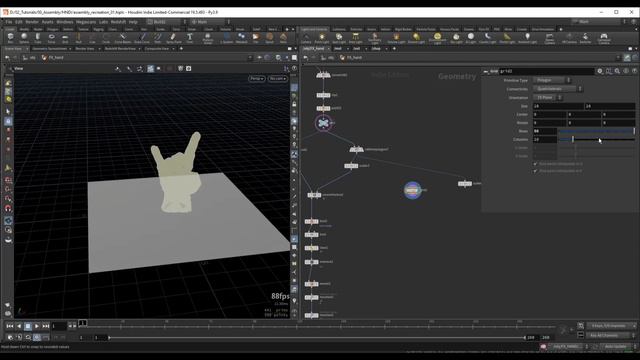Select the Font shelf tool
This screenshot has width=640, height=360.
189,38
